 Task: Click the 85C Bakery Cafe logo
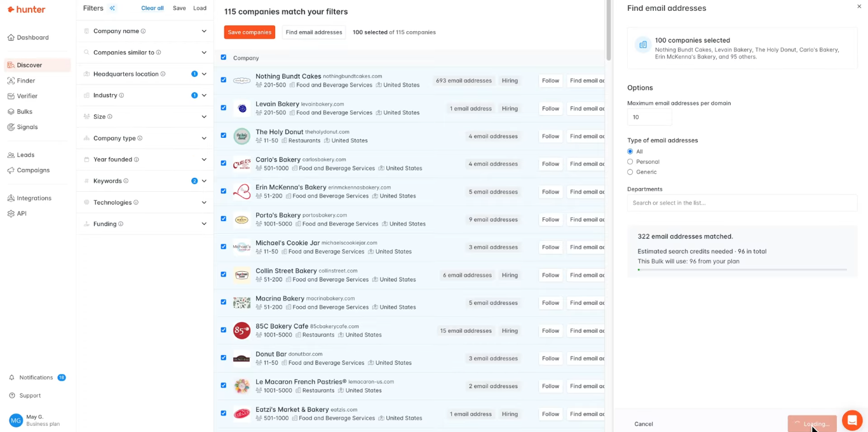(x=241, y=330)
